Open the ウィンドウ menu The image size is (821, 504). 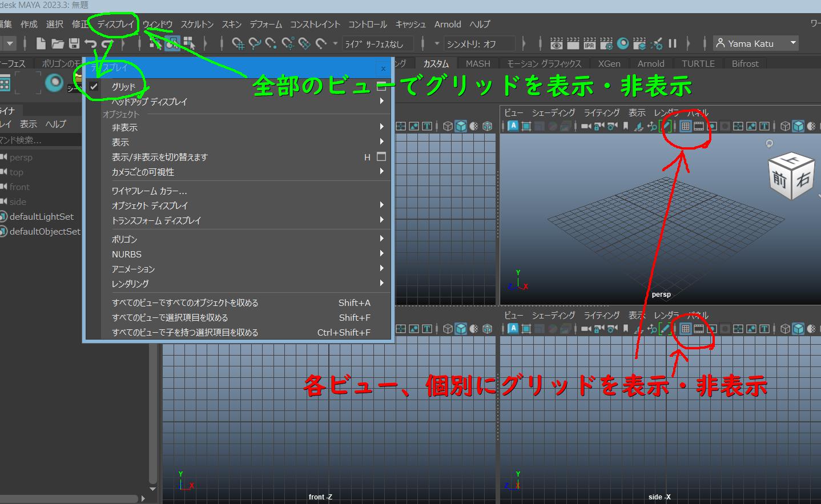pyautogui.click(x=158, y=24)
